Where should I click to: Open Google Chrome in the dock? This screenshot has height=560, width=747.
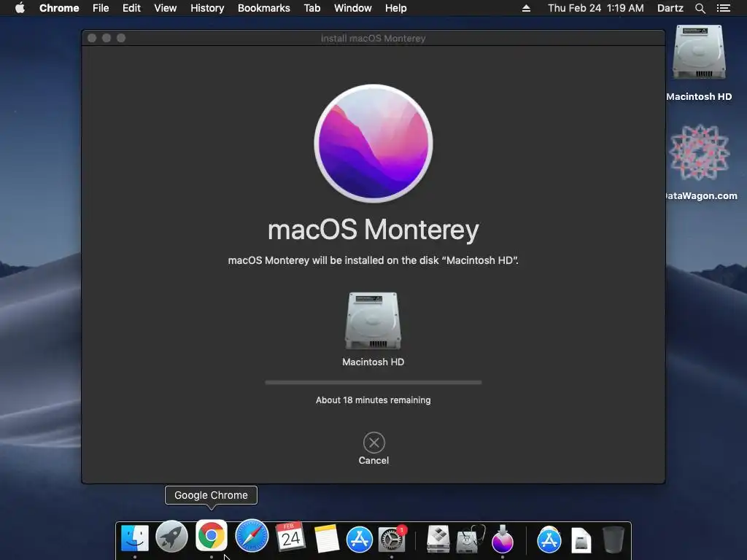pos(211,535)
